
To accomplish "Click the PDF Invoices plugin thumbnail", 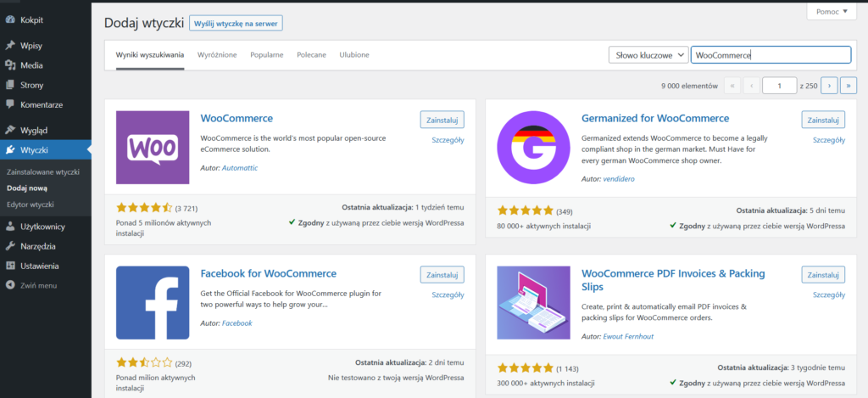I will [x=534, y=303].
